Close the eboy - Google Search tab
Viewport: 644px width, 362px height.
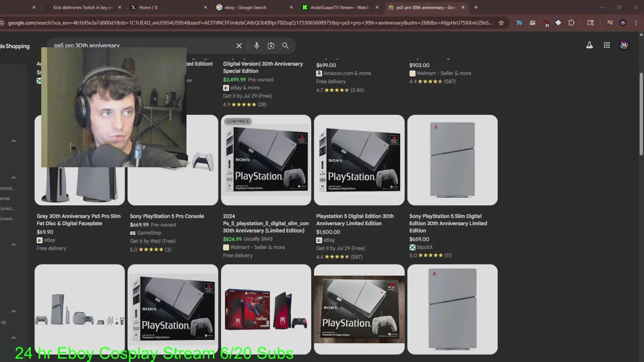point(291,8)
